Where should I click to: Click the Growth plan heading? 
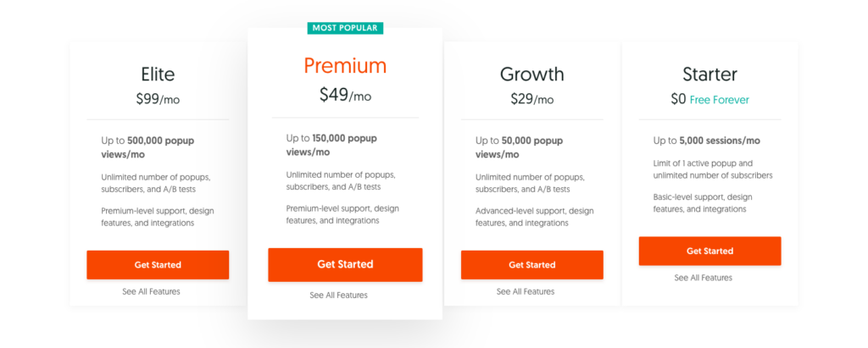click(x=532, y=75)
